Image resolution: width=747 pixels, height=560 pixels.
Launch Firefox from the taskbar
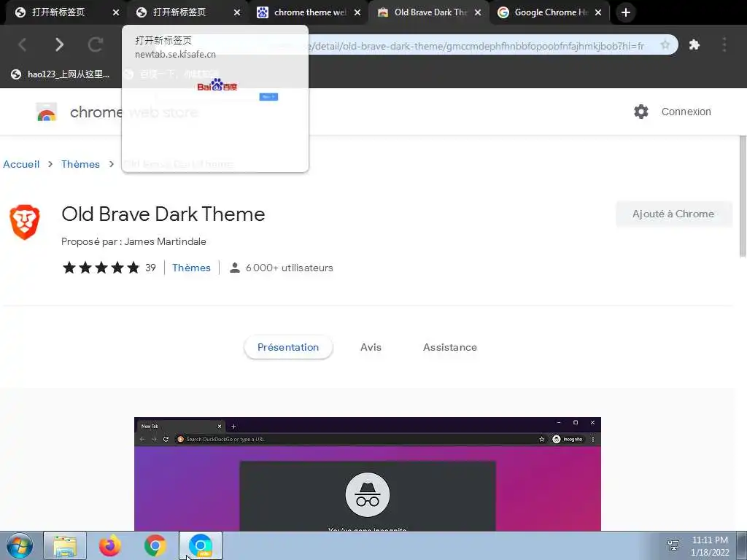point(110,545)
